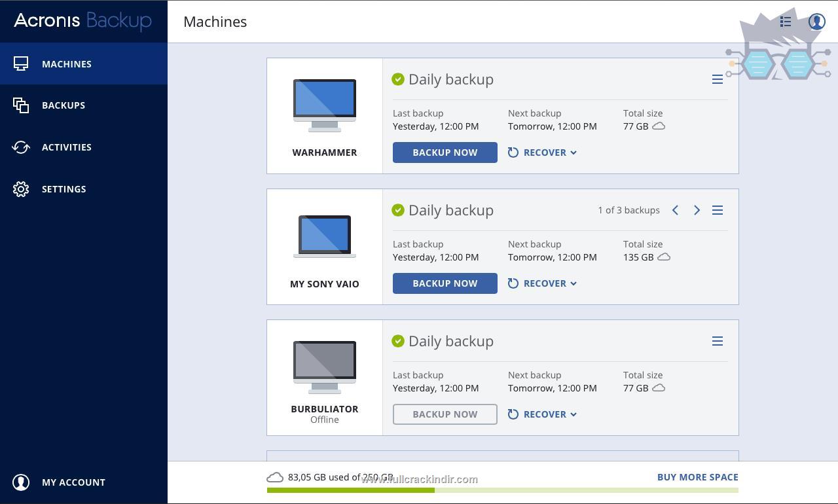Click the '1 of 3 backups' text
838x504 pixels.
tap(628, 210)
